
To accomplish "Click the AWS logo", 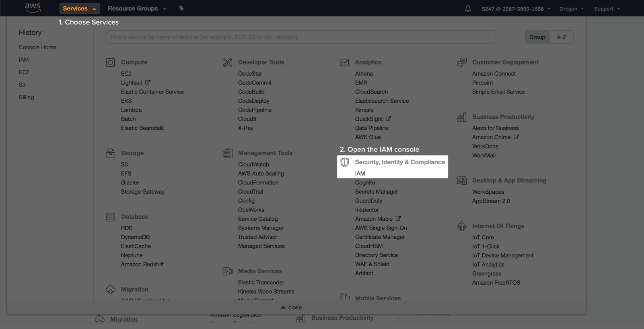I will [33, 8].
